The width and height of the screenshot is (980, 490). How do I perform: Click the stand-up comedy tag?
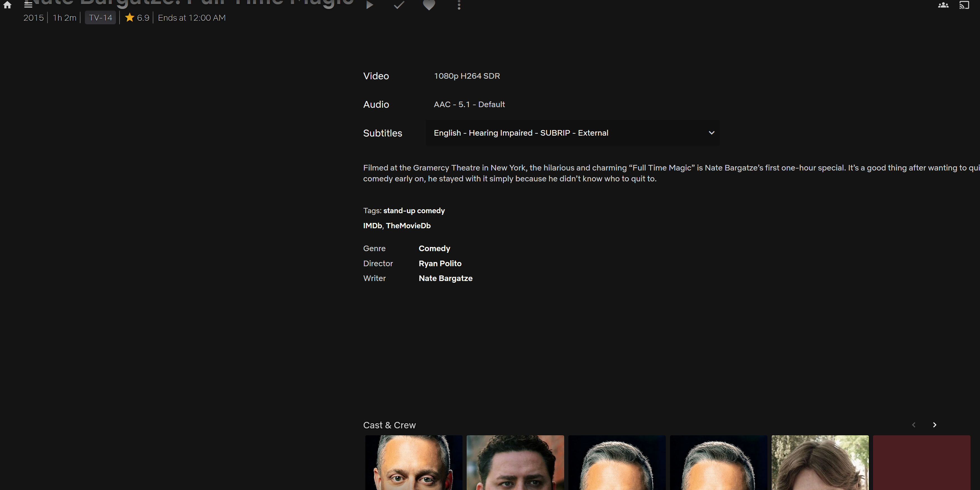pos(414,211)
